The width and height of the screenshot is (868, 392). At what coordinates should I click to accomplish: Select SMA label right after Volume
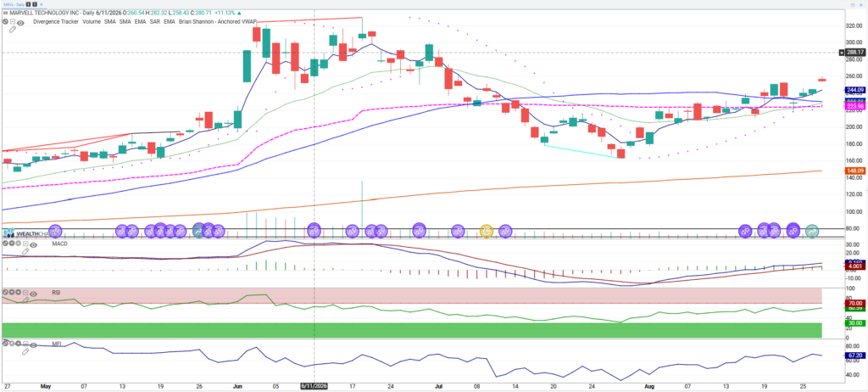tap(109, 21)
